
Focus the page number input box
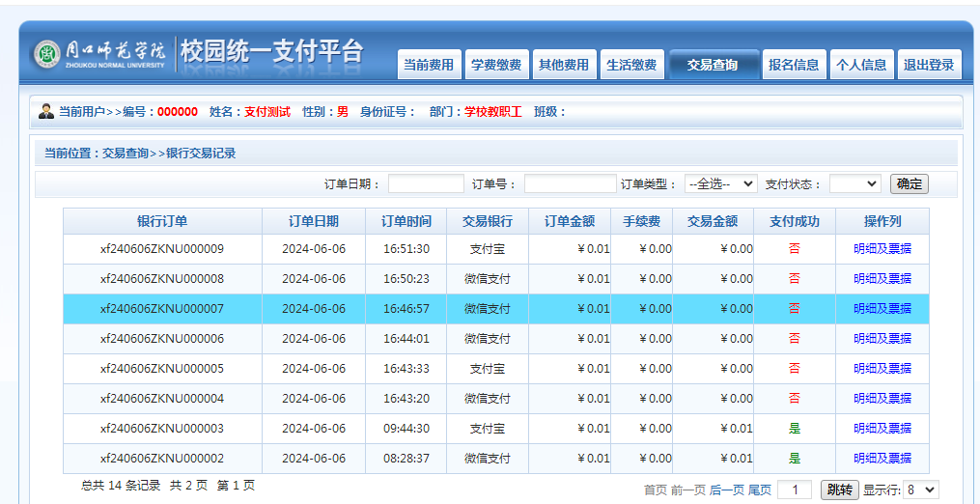tap(795, 490)
